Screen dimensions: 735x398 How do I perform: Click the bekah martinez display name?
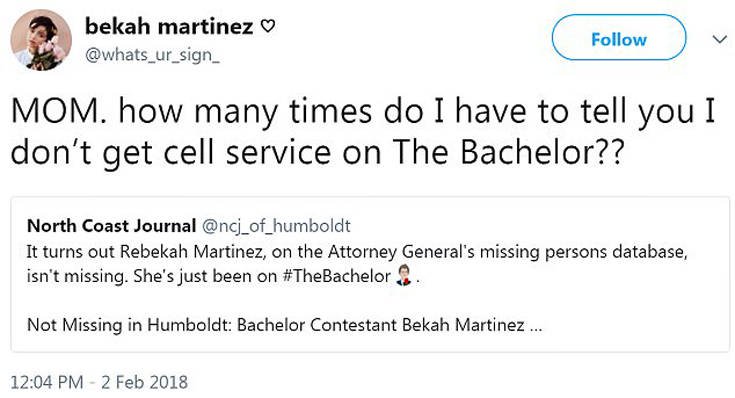169,26
